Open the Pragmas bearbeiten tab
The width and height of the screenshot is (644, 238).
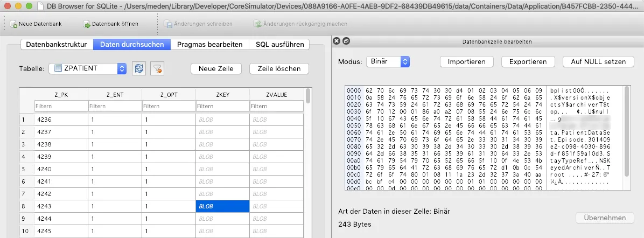click(x=210, y=44)
